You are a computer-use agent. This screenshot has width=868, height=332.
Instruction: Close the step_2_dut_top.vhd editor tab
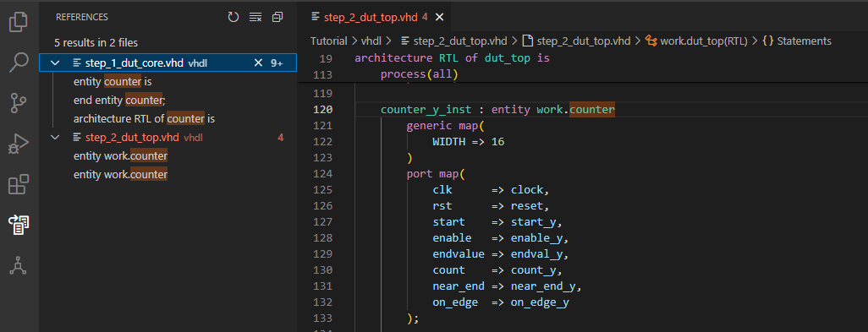(440, 17)
